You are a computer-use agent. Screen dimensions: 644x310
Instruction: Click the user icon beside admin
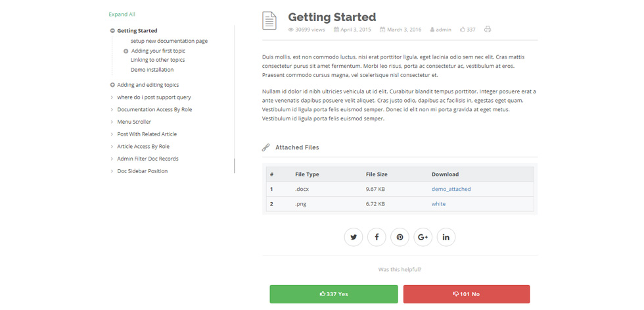[432, 30]
